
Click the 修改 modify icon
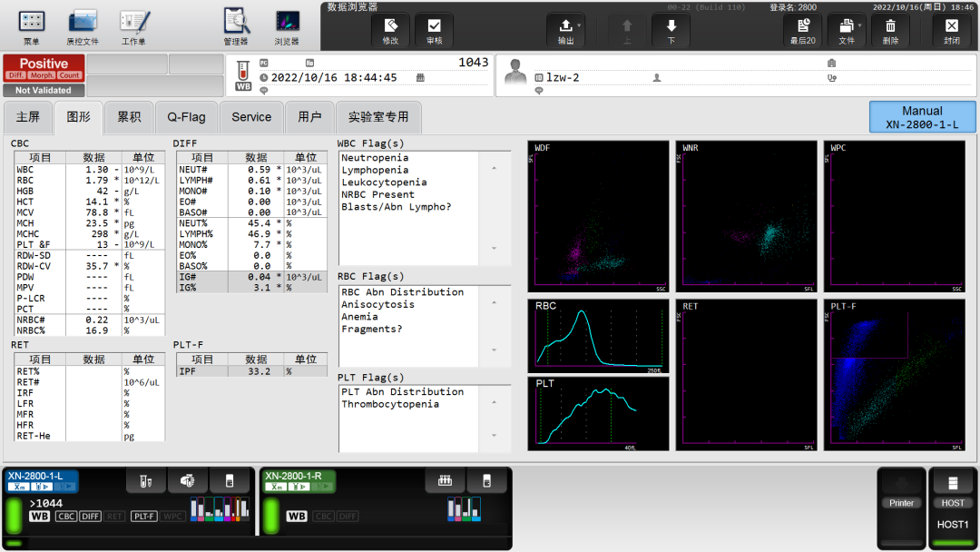[x=390, y=30]
